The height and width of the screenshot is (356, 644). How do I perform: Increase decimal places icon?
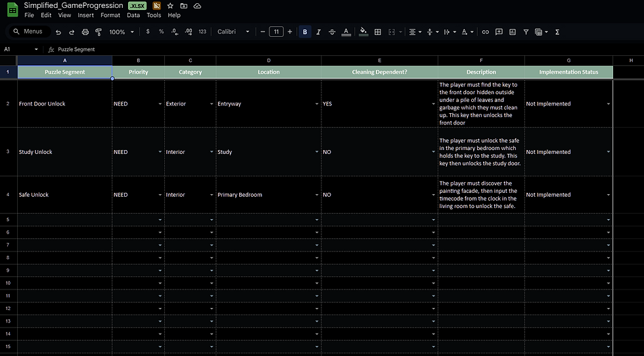pyautogui.click(x=189, y=32)
